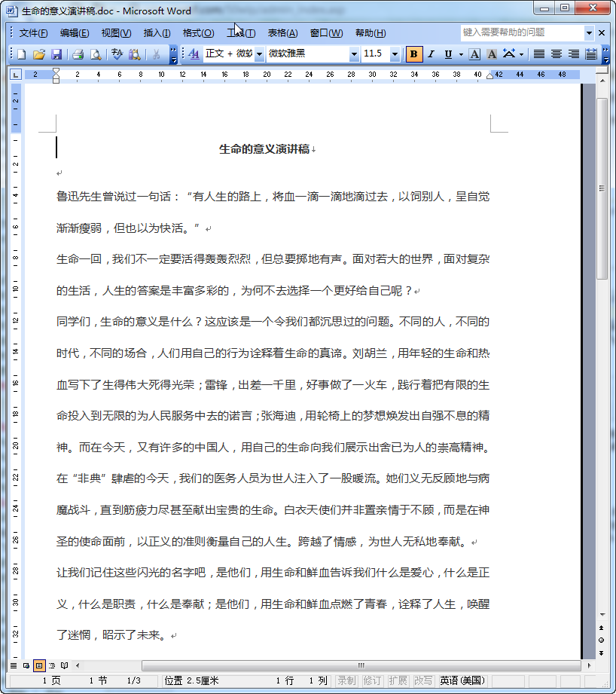This screenshot has width=616, height=694.
Task: Toggle character shading
Action: click(491, 54)
